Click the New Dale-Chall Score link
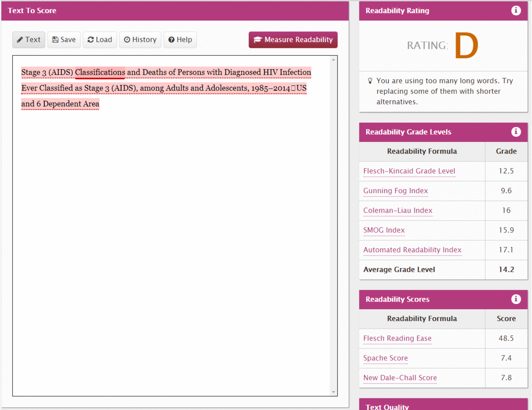532x410 pixels. (x=400, y=378)
